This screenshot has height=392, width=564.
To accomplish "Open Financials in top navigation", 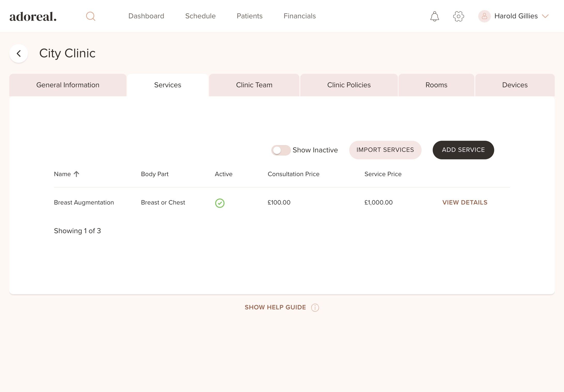I will [x=300, y=16].
